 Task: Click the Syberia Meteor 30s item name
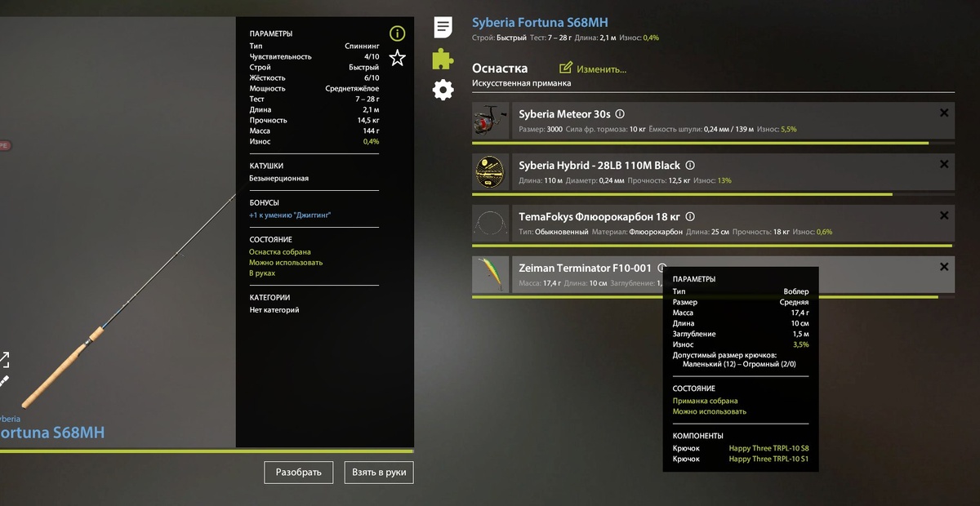coord(564,114)
